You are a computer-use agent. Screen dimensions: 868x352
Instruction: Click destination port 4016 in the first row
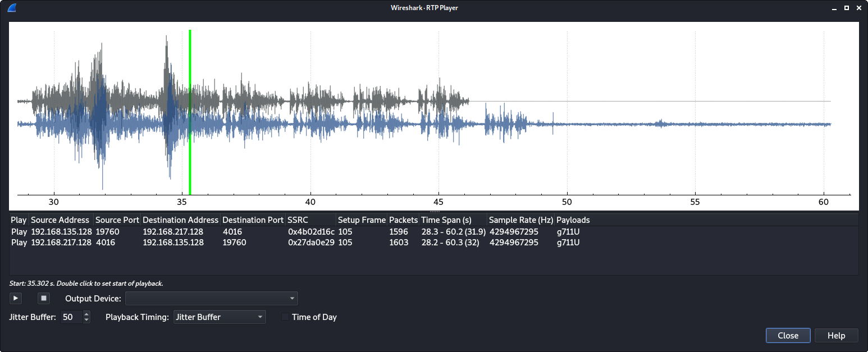(232, 231)
